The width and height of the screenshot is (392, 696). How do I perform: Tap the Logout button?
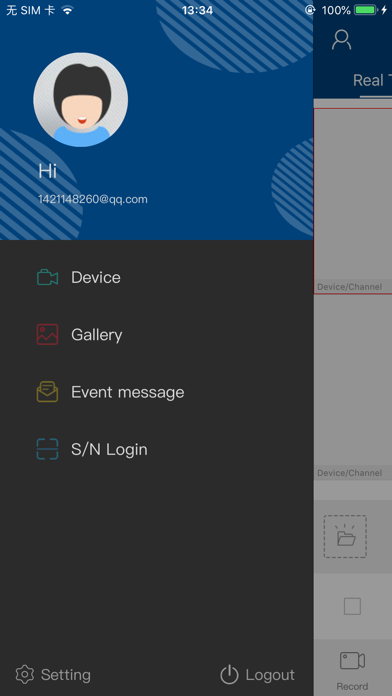pyautogui.click(x=257, y=675)
